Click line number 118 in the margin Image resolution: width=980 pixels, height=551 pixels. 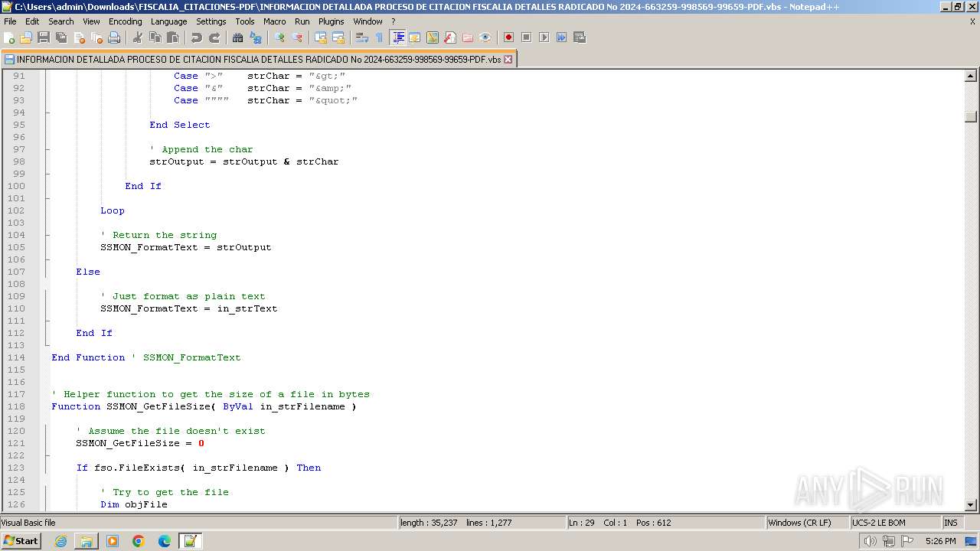click(16, 406)
